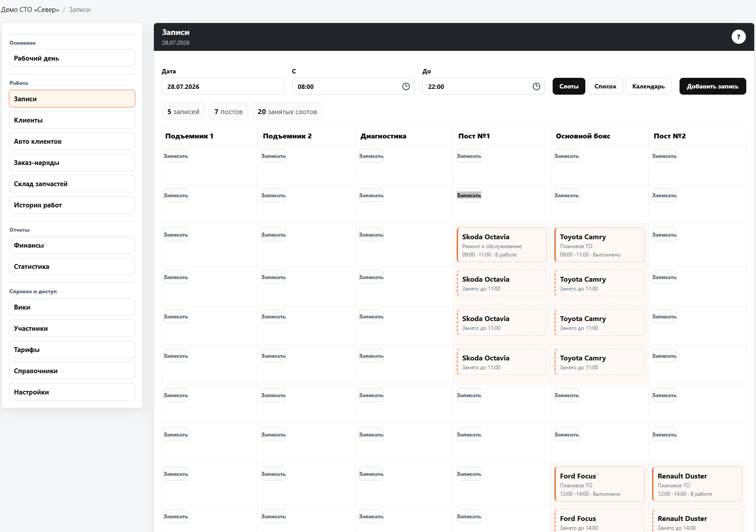
Task: Click the 7 постов summary chip
Action: point(229,111)
